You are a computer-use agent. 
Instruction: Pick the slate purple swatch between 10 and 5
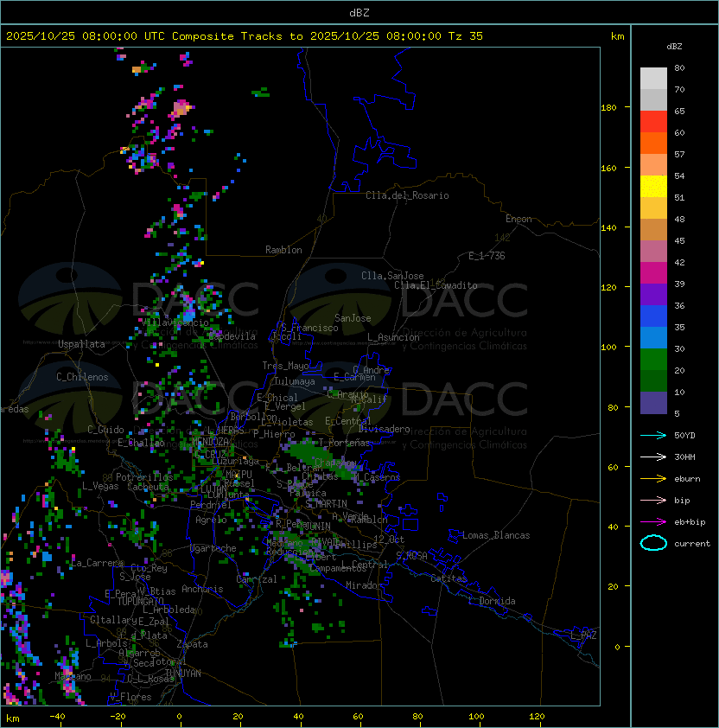pos(653,402)
